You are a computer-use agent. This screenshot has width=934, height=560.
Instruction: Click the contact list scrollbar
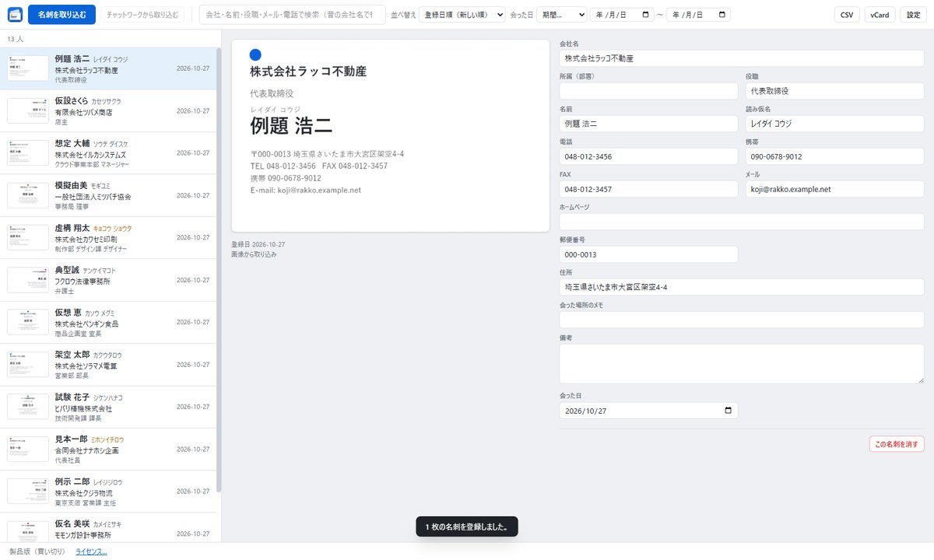(219, 271)
